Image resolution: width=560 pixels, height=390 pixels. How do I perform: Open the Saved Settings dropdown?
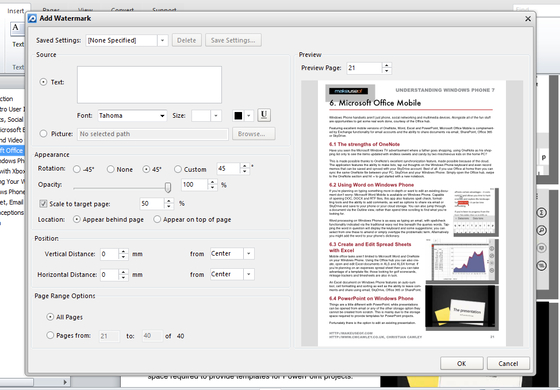162,40
